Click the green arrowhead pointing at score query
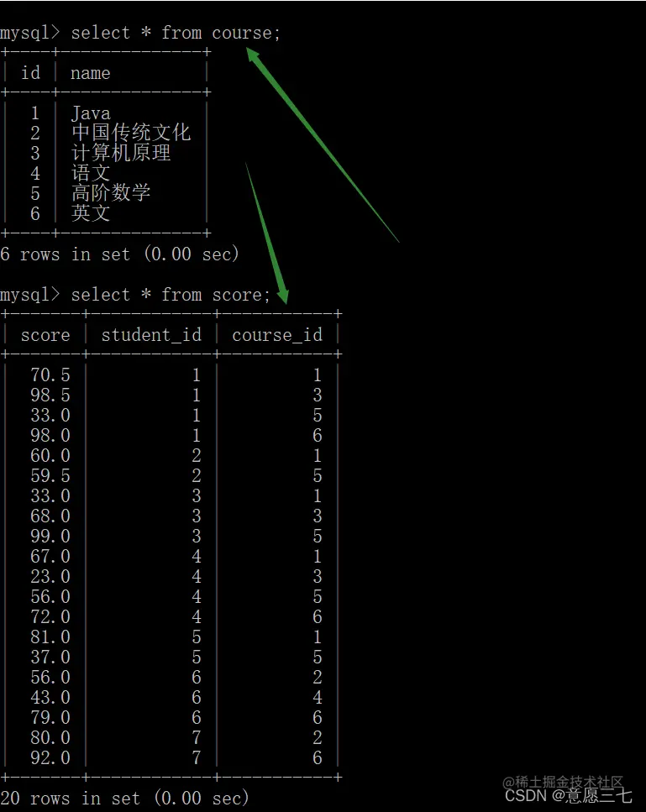646x812 pixels. click(282, 296)
